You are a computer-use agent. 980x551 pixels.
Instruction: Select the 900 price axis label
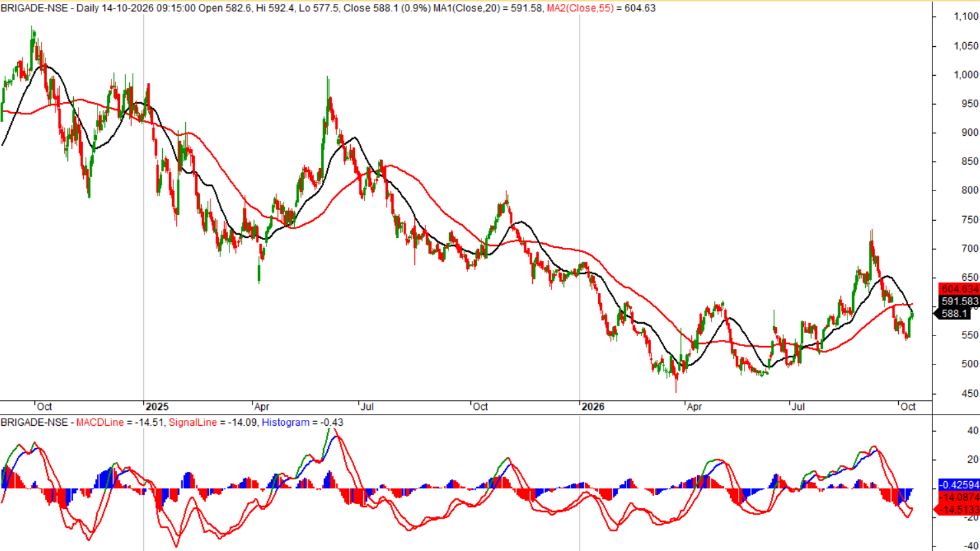(970, 133)
